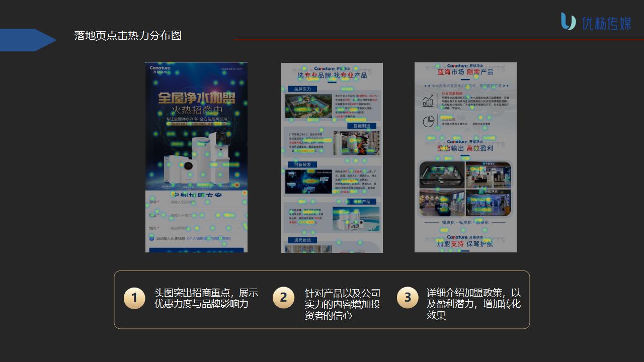
Task: Click the 现代物流 section label
Action: point(302,240)
